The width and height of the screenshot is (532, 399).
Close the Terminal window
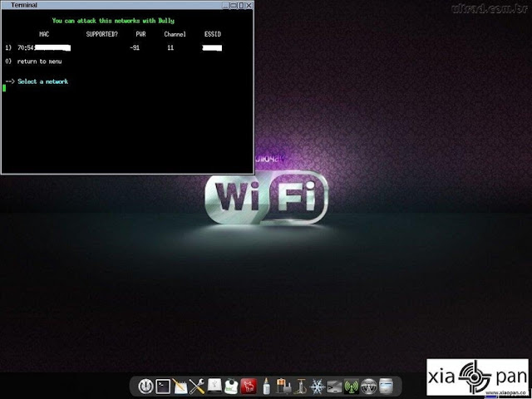249,6
